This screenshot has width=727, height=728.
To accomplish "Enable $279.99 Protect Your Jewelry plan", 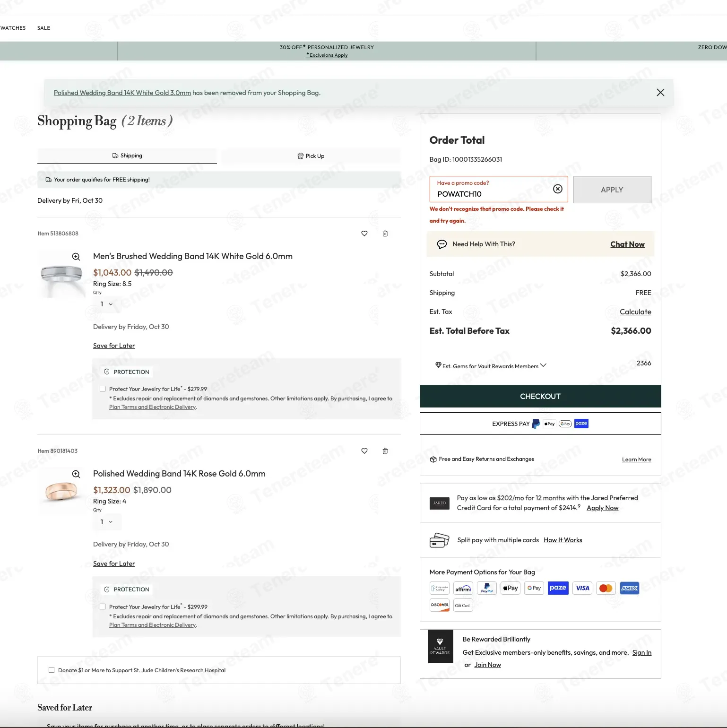I will (103, 389).
